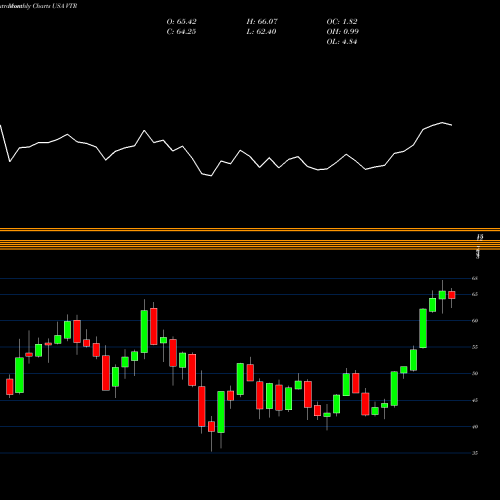Click the open value 'O: 65.42'

(181, 22)
